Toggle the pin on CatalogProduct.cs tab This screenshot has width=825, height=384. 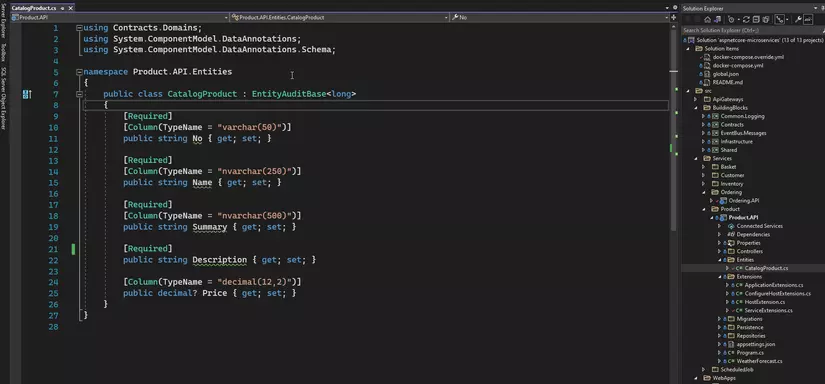click(62, 8)
